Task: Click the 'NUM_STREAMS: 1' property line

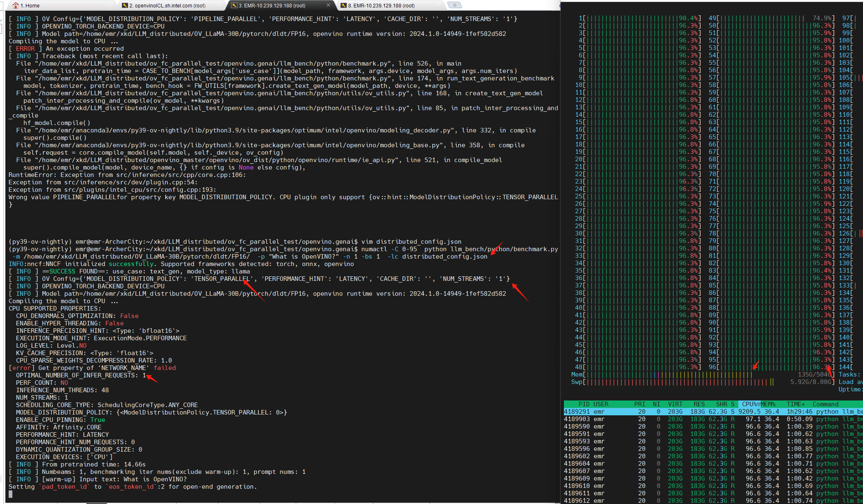Action: (x=42, y=398)
